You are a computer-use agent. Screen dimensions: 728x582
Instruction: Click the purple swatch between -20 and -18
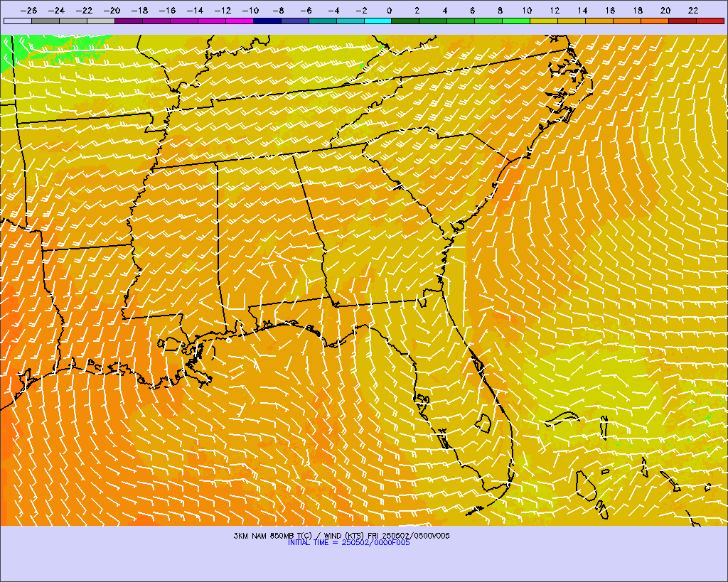[129, 21]
